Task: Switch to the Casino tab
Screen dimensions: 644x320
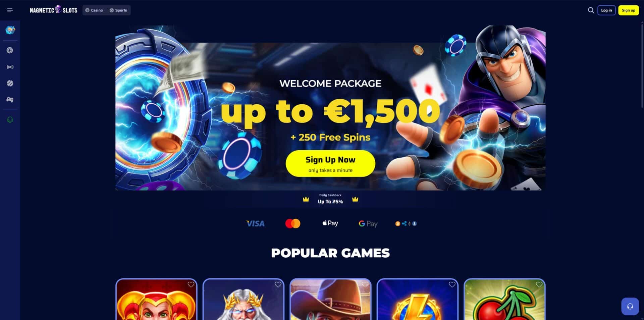Action: click(x=94, y=10)
